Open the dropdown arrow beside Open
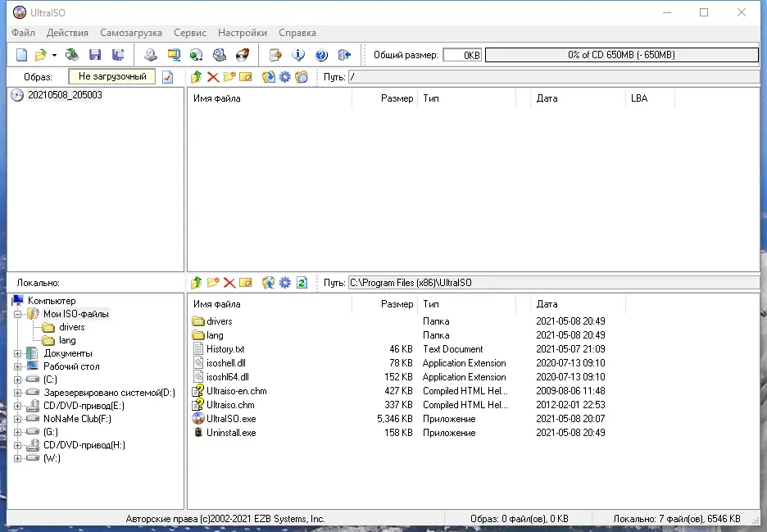The image size is (767, 532). 54,55
